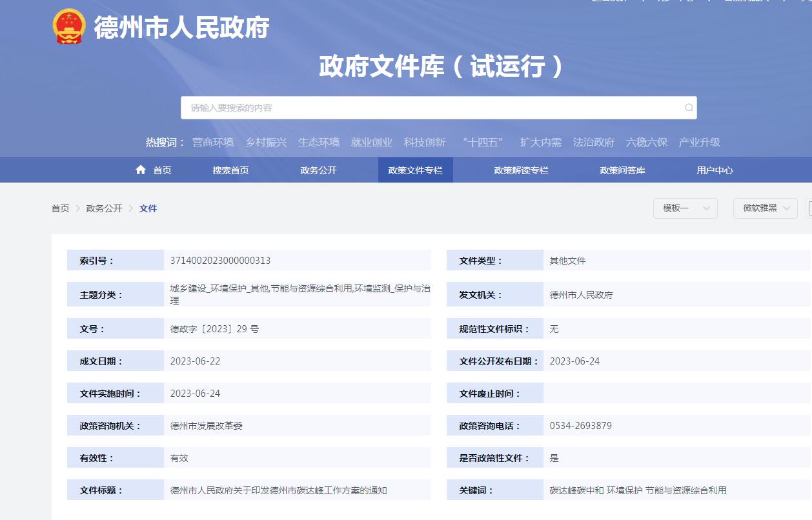Go to 用户中心 from the navigation bar
The width and height of the screenshot is (812, 520).
tap(714, 170)
